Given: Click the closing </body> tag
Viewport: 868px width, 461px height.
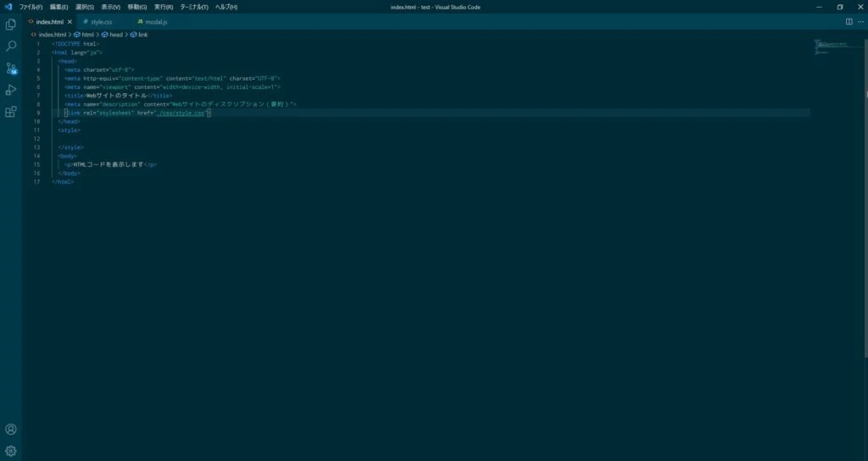Looking at the screenshot, I should click(x=70, y=173).
